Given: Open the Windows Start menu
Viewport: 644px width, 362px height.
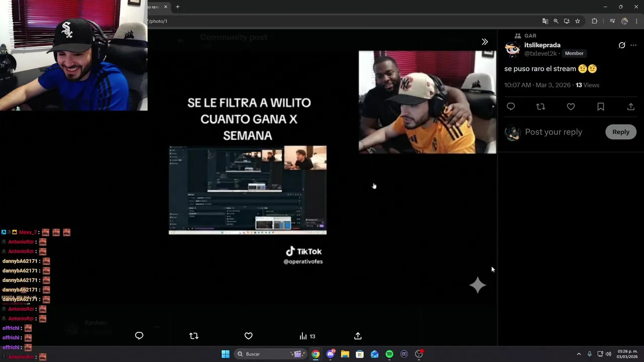Looking at the screenshot, I should pos(225,354).
